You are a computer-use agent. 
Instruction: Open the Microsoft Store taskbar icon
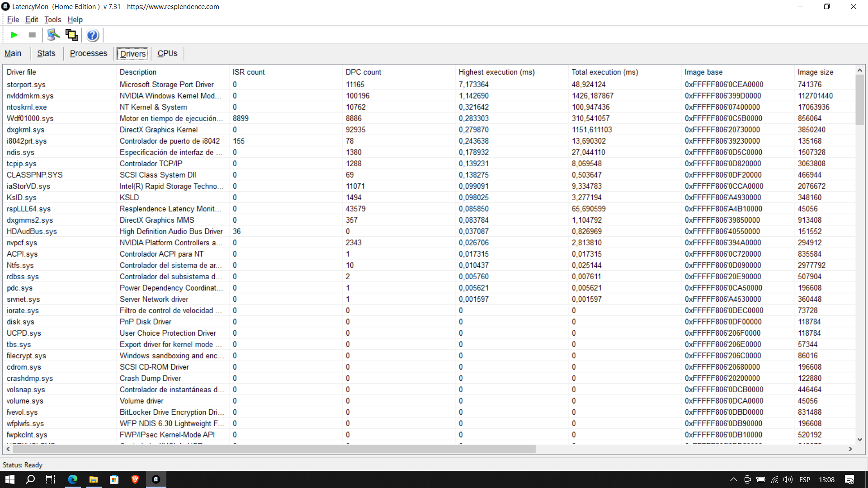[114, 479]
